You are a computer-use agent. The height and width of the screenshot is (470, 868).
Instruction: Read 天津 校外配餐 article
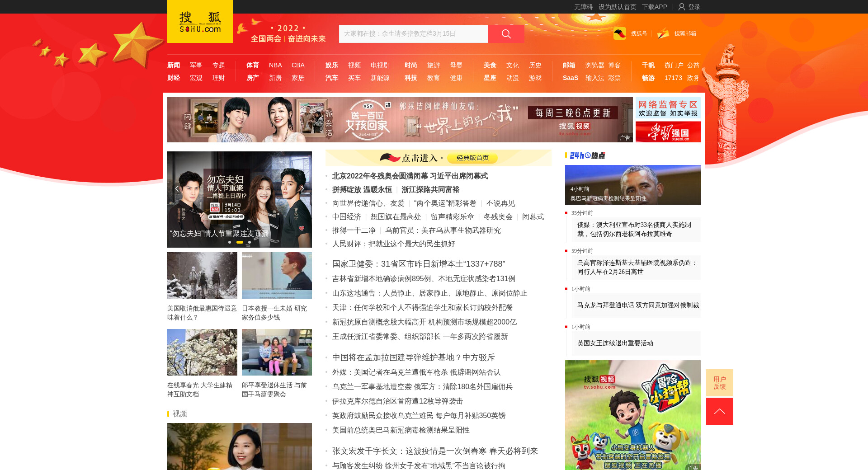coord(423,308)
